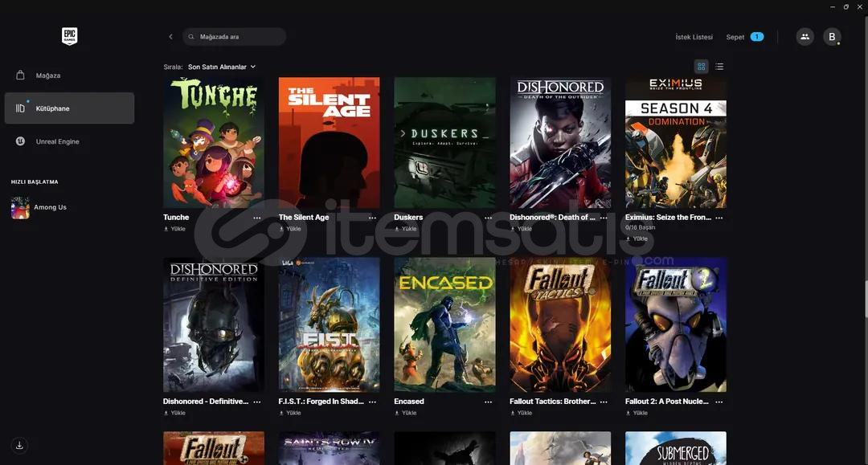Open The Silent Age cover
Image resolution: width=868 pixels, height=465 pixels.
point(330,143)
